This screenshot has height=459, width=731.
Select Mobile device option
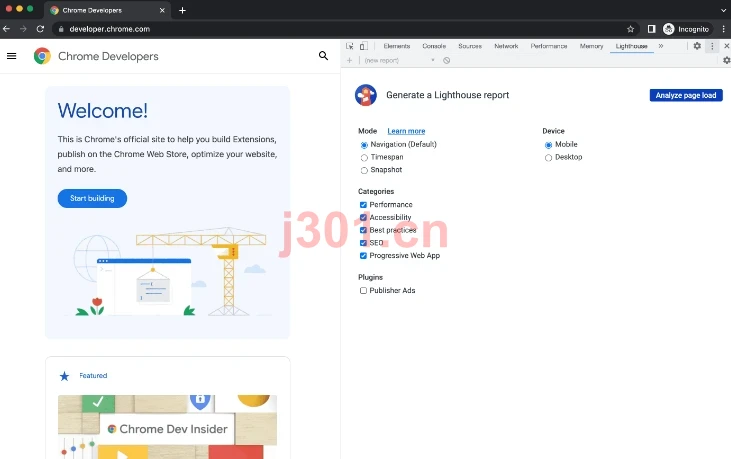548,145
